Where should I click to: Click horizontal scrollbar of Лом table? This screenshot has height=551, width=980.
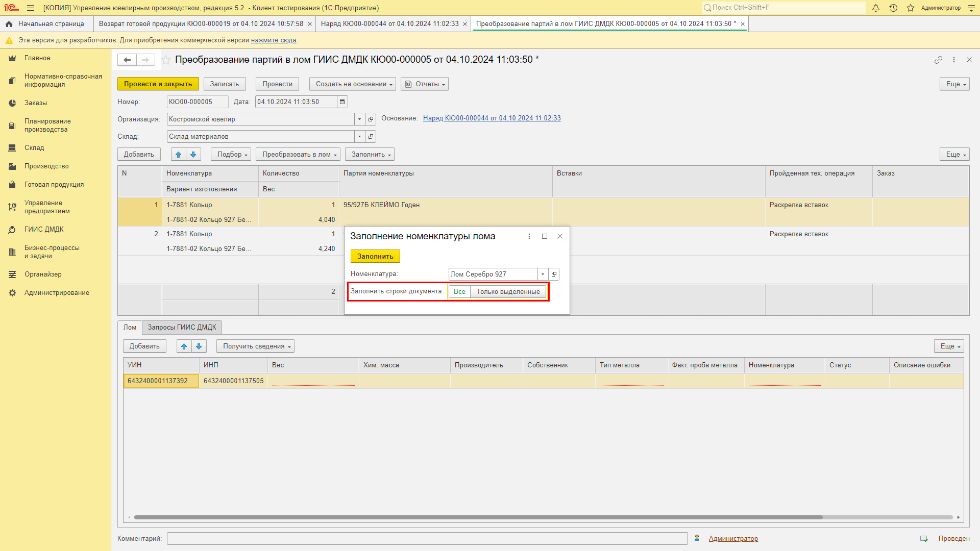coord(478,517)
